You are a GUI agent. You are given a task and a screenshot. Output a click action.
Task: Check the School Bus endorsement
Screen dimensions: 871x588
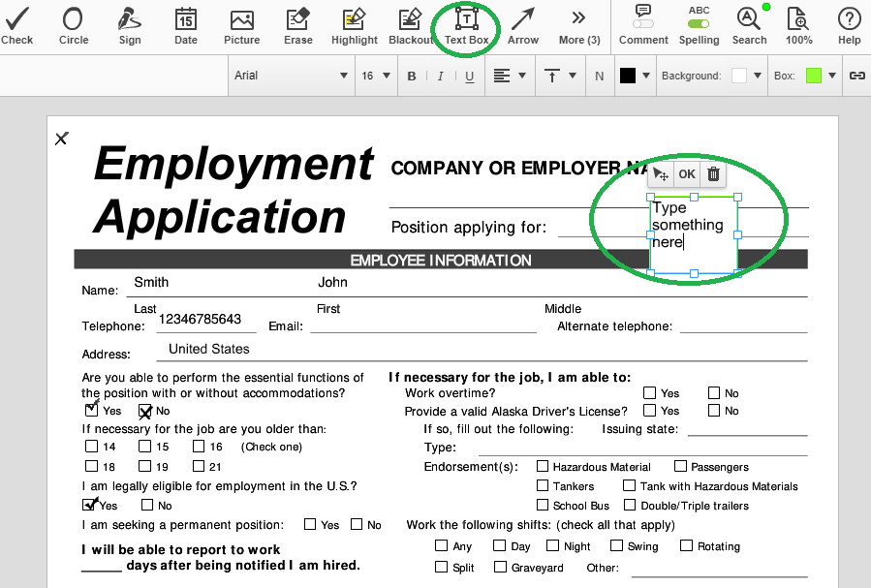pos(543,505)
